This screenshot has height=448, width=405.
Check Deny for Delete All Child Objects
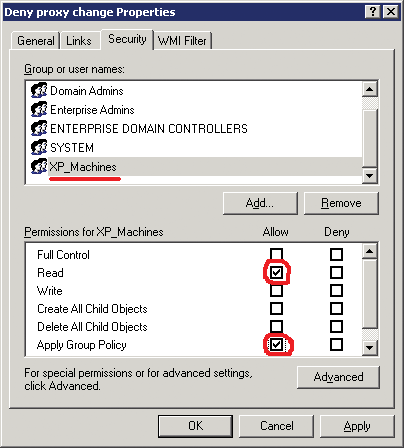point(336,326)
